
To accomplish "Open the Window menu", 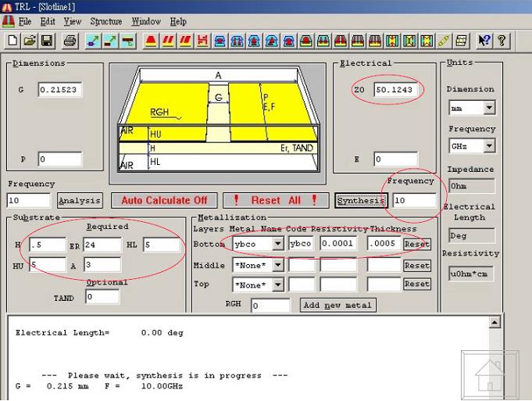I will click(x=146, y=21).
